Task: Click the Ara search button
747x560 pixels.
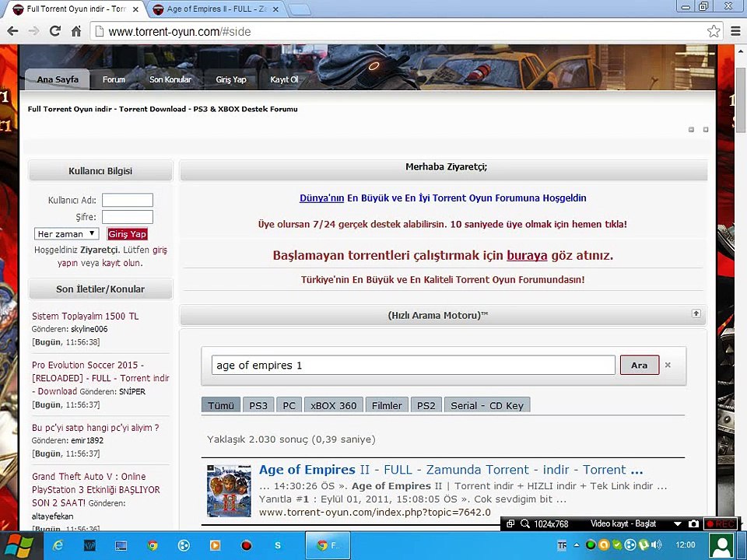Action: 640,366
